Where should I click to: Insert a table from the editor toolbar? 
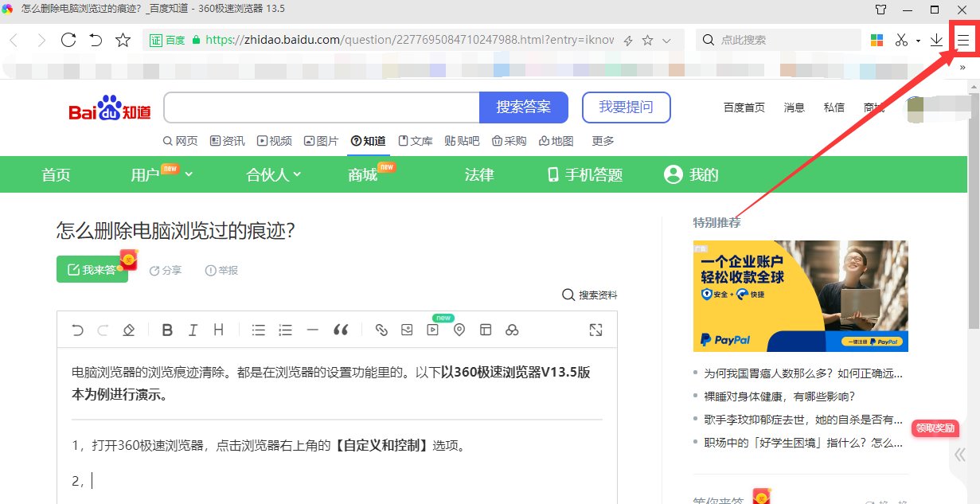click(x=486, y=329)
